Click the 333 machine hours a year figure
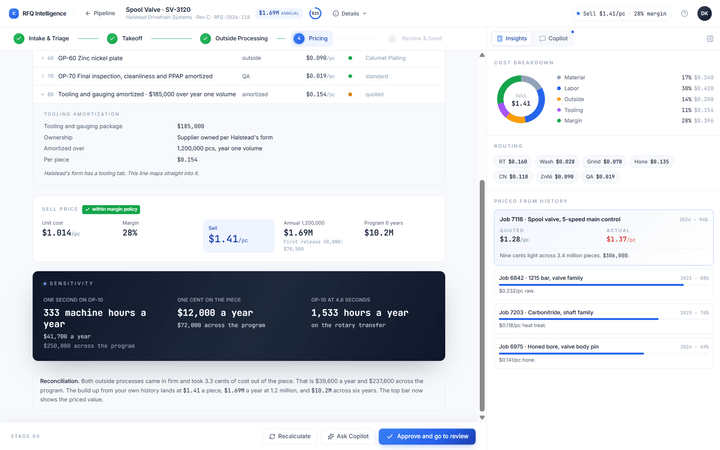Image resolution: width=720 pixels, height=450 pixels. tap(95, 318)
